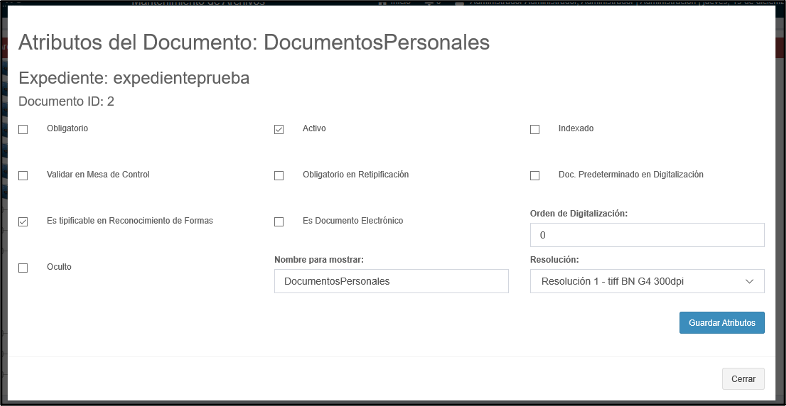Check the Es Documento Electrónico box
The width and height of the screenshot is (786, 406).
click(x=279, y=222)
